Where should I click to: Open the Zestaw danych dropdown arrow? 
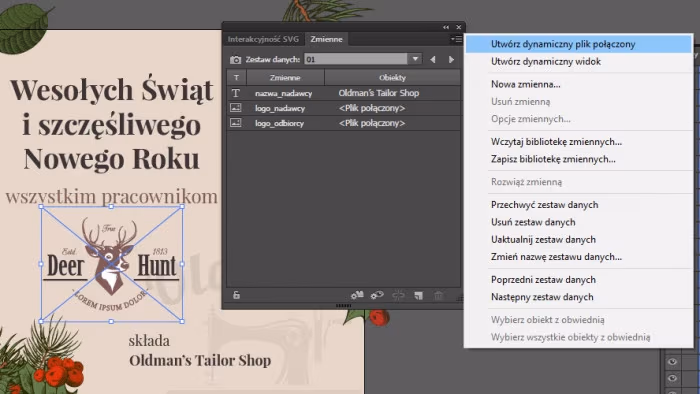click(415, 59)
